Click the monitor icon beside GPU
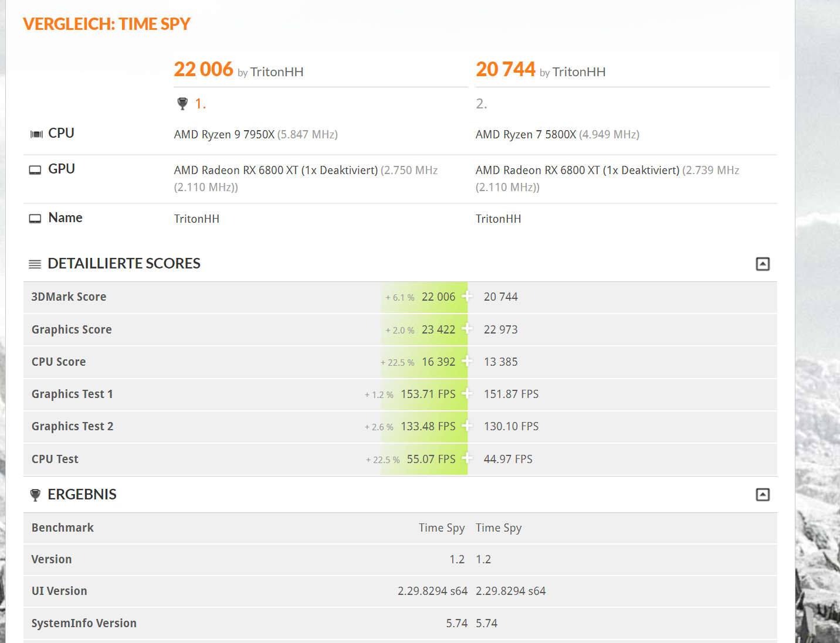The width and height of the screenshot is (840, 643). pyautogui.click(x=35, y=170)
